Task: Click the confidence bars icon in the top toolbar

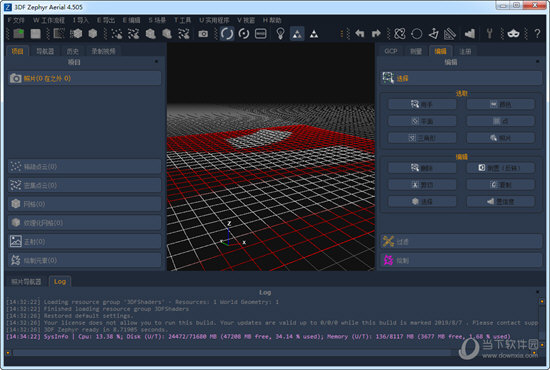Action: 470,34
